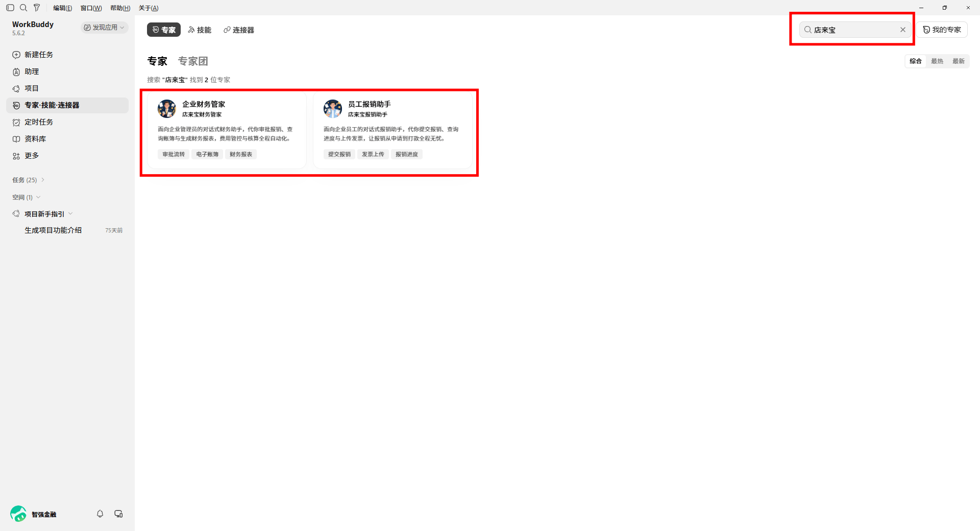Expand the 任务 (25) section
The width and height of the screenshot is (980, 531).
(x=29, y=180)
